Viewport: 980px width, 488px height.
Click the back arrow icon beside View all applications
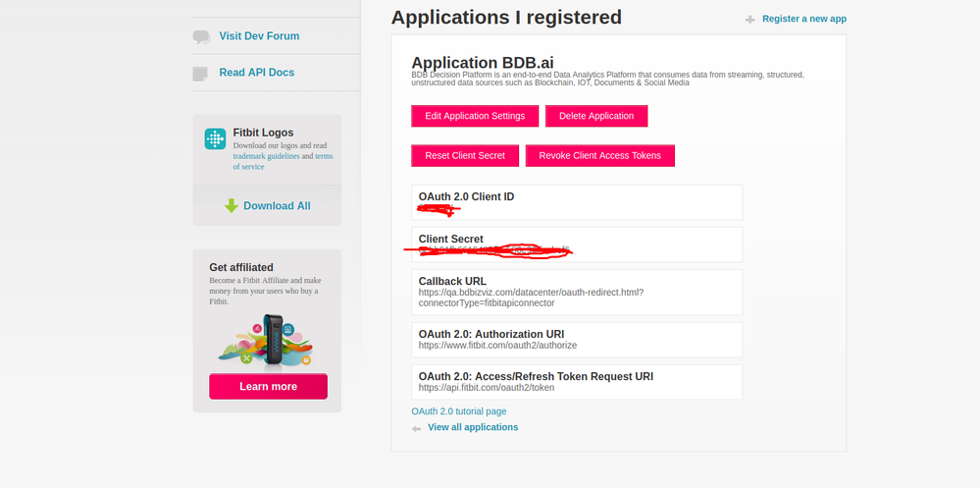(416, 428)
